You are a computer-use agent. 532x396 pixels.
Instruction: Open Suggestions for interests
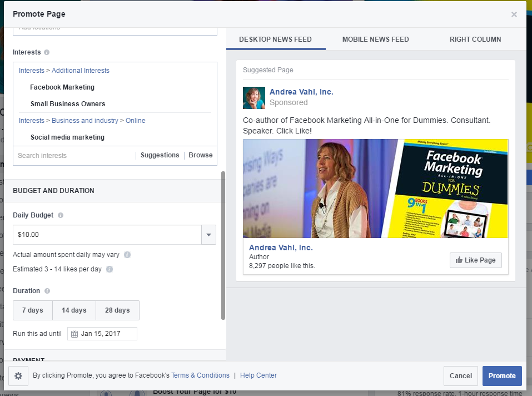pos(160,155)
